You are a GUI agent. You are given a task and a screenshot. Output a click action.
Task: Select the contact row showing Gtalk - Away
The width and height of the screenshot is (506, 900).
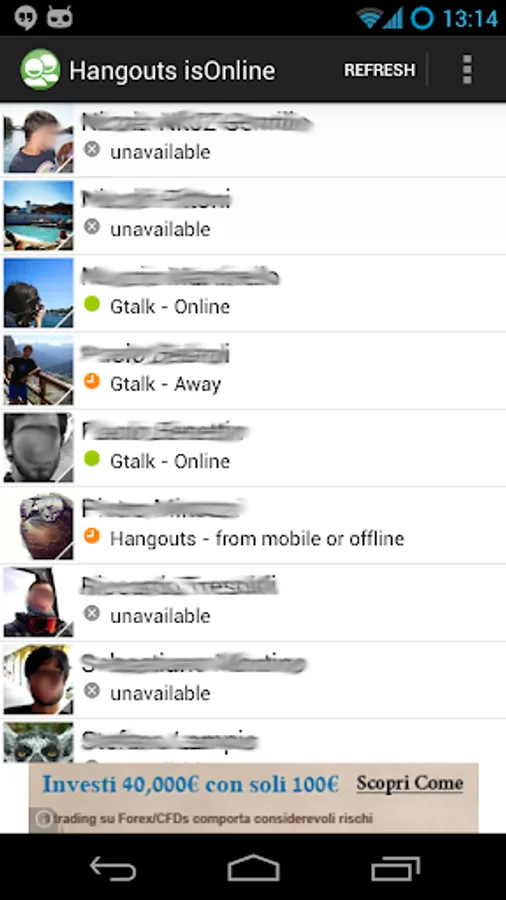253,371
